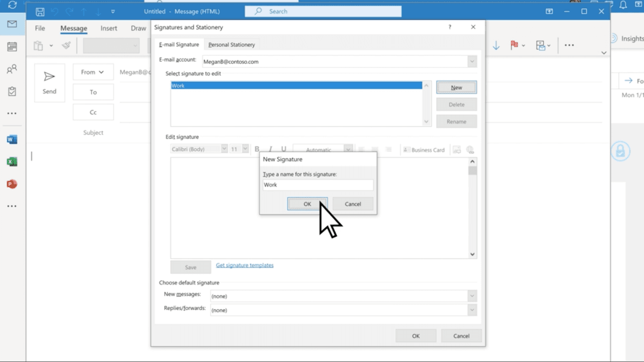Expand the font size dropdown
This screenshot has width=644, height=362.
pos(245,148)
